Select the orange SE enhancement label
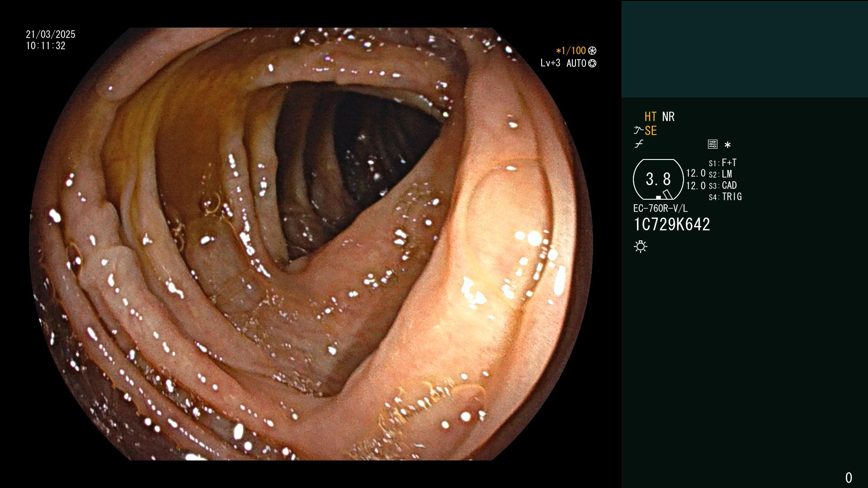 click(x=651, y=131)
